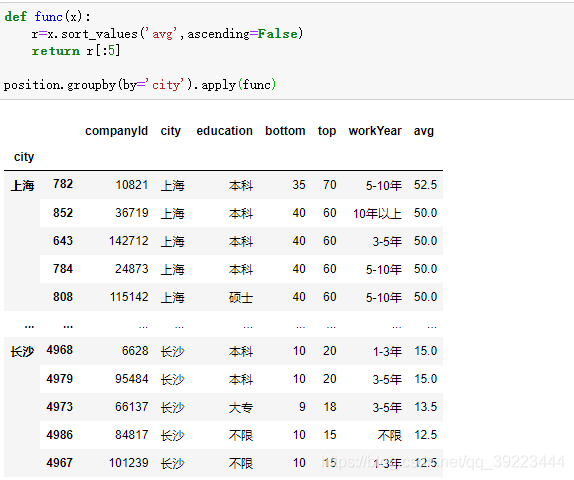Click the '长沙' group index label
Image resolution: width=574 pixels, height=480 pixels.
coord(22,351)
